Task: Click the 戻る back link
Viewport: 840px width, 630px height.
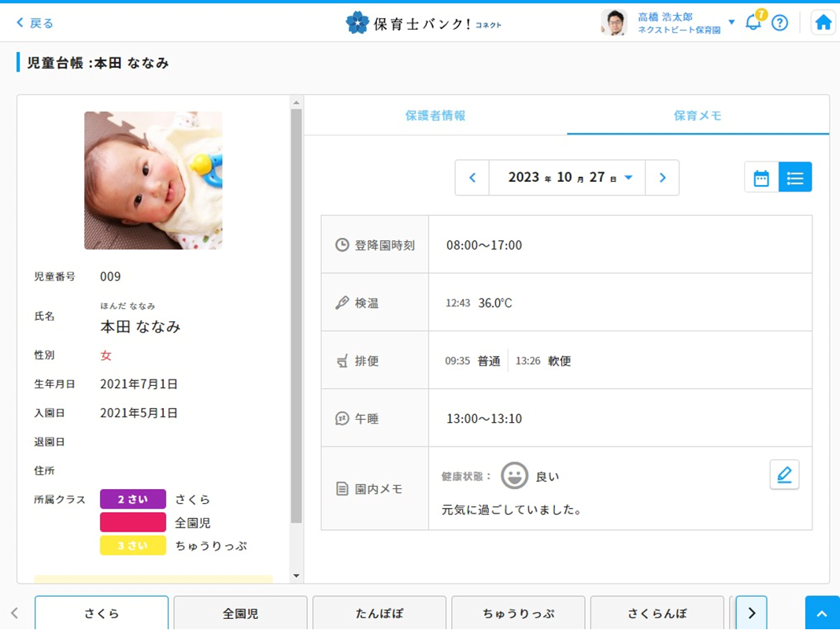Action: click(35, 23)
